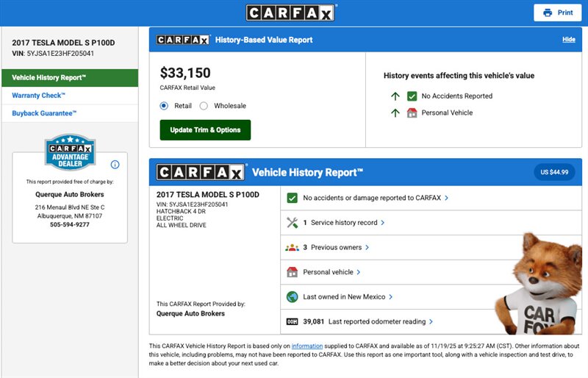Click the green No Accidents Reported checkmark

(412, 96)
